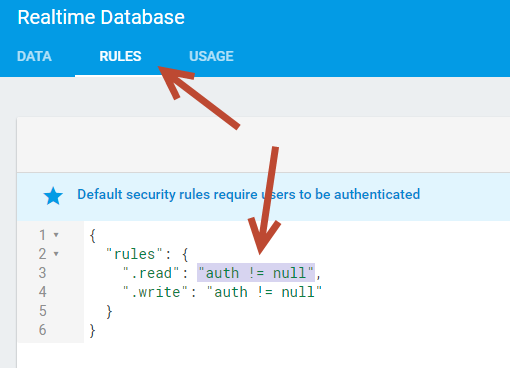
Task: Click the blue star icon in banner
Action: pos(53,196)
